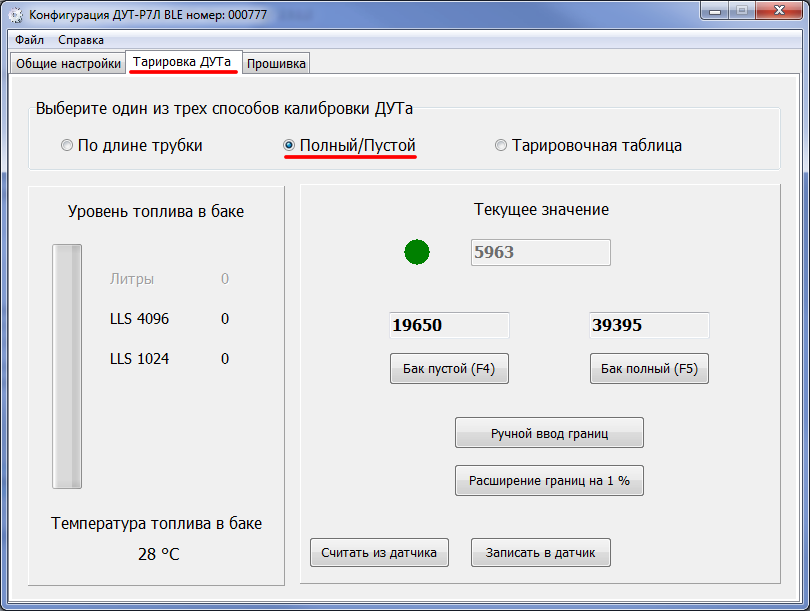
Task: Click the "Бак пустой (F4)" button
Action: coord(449,369)
